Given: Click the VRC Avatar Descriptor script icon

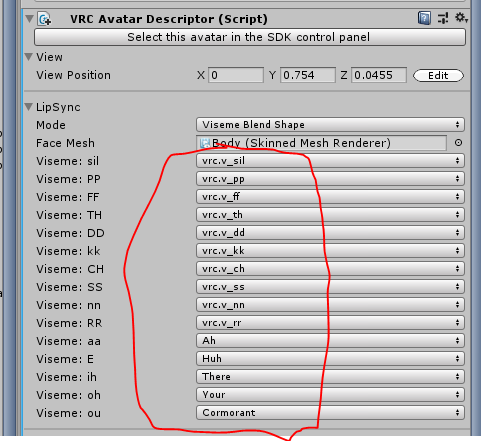Looking at the screenshot, I should click(44, 19).
